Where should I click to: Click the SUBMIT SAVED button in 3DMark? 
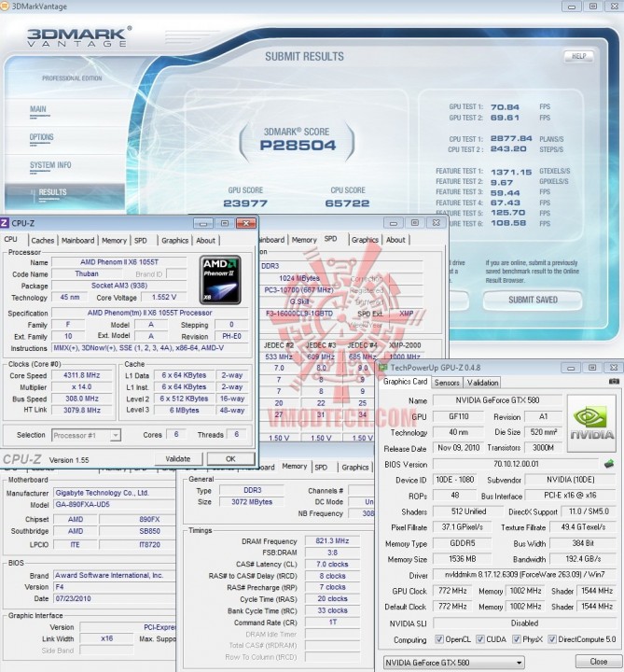[533, 300]
